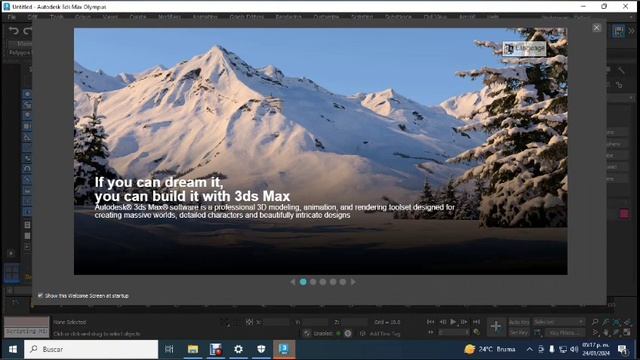Go to the end frame
This screenshot has width=640, height=360.
[476, 322]
